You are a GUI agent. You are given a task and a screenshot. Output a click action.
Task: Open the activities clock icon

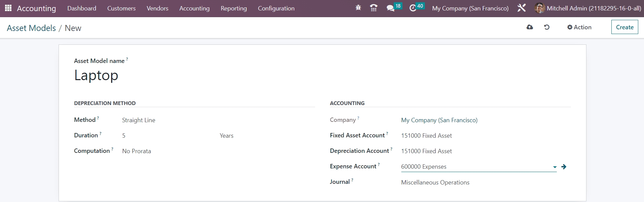pos(413,8)
